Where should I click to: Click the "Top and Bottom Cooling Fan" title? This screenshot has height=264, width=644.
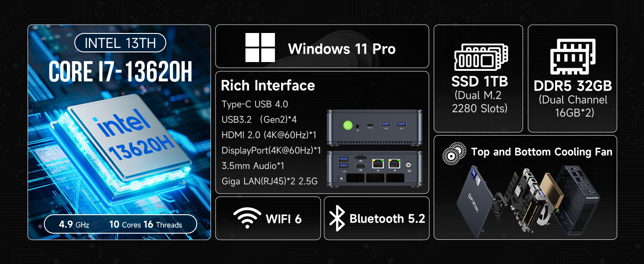click(542, 152)
